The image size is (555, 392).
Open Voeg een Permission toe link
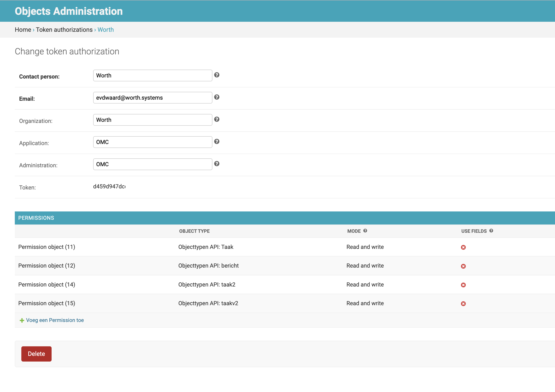(55, 320)
